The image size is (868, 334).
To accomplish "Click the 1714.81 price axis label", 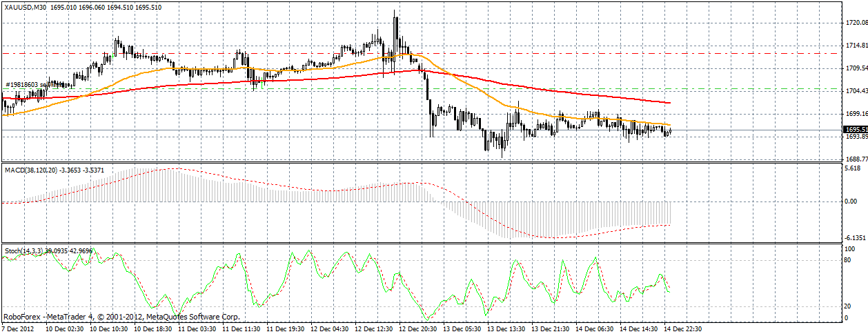I will point(856,46).
